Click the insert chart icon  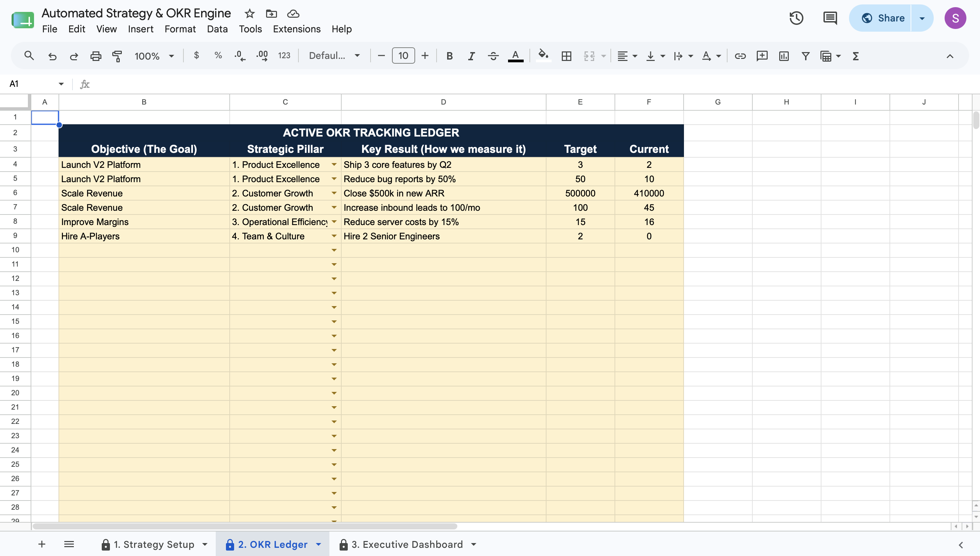pyautogui.click(x=783, y=56)
